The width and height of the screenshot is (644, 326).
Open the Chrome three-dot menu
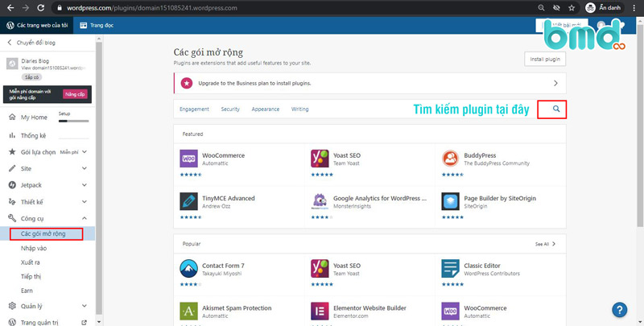pyautogui.click(x=634, y=8)
